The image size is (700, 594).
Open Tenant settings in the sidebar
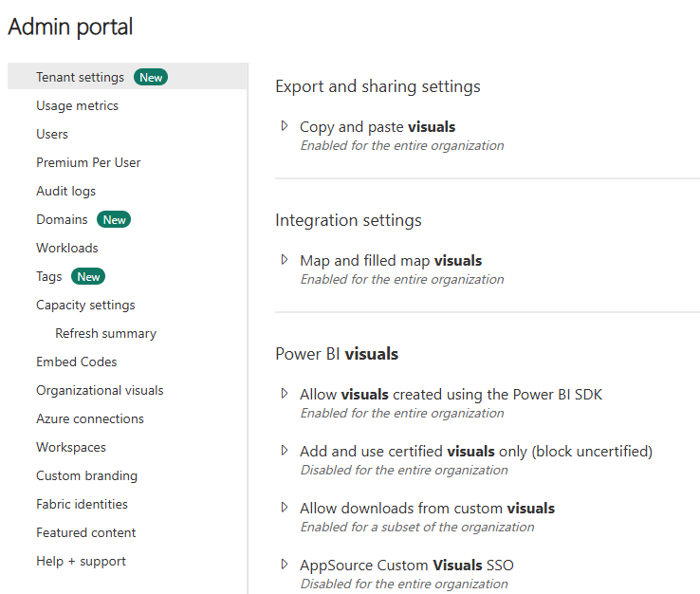tap(80, 77)
